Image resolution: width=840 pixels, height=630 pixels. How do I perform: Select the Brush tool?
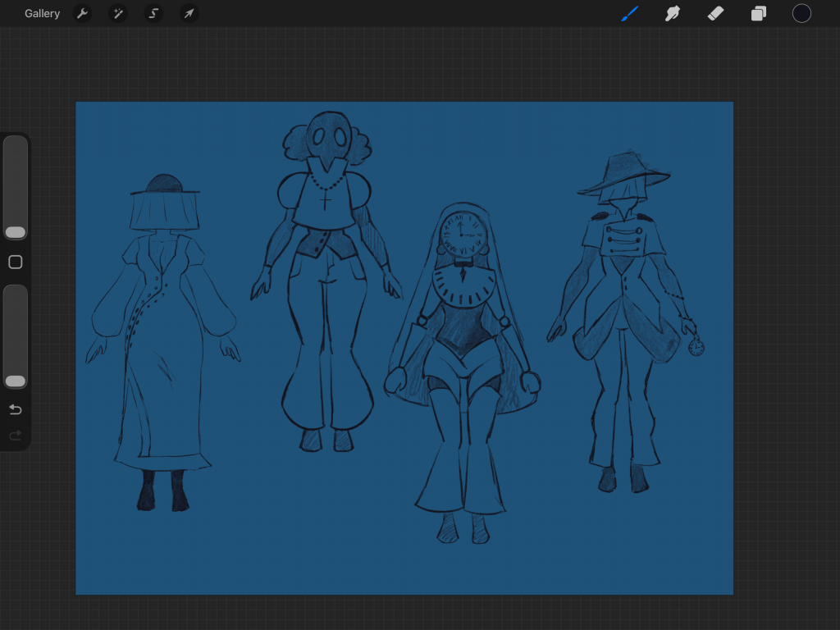[629, 14]
